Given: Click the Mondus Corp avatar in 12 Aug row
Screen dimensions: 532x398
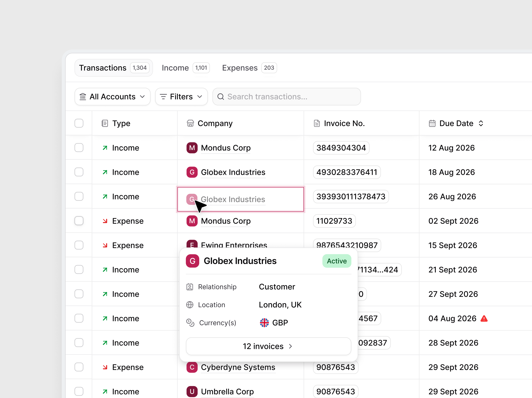Looking at the screenshot, I should (x=192, y=148).
